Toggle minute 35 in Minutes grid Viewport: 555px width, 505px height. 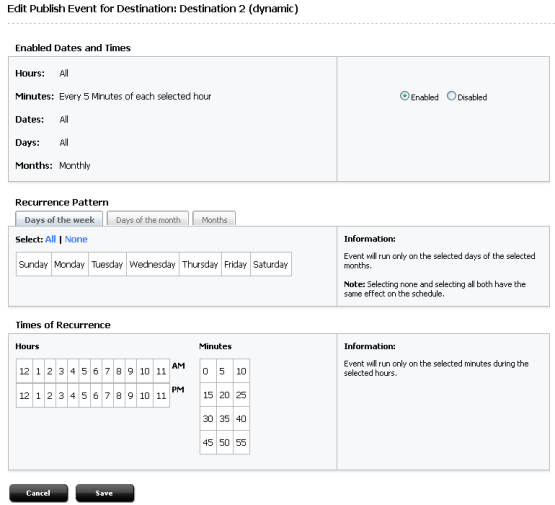point(224,419)
